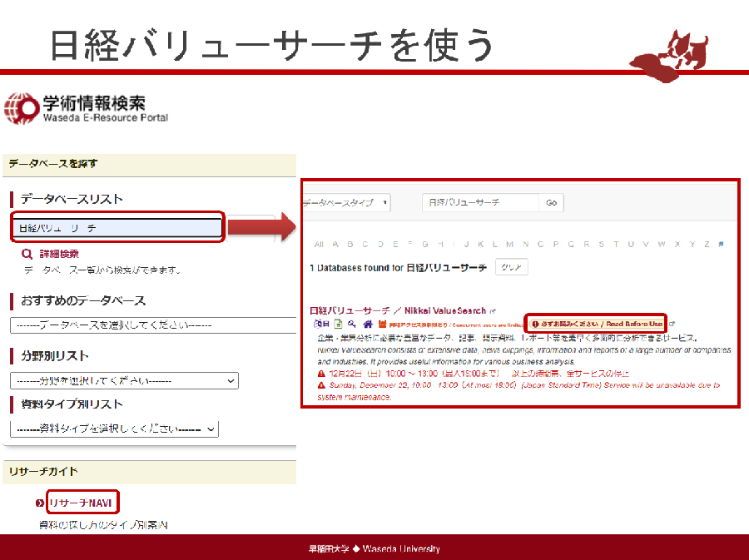Viewport: 749px width, 560px height.
Task: Select letter U in the alphabet index
Action: [631, 245]
